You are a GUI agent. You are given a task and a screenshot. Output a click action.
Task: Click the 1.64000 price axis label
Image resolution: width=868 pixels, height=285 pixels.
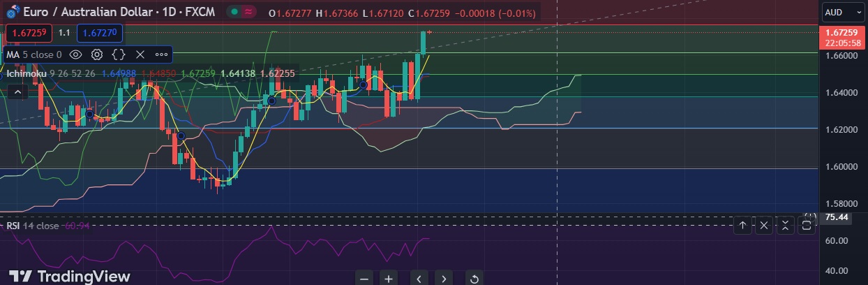pos(840,93)
